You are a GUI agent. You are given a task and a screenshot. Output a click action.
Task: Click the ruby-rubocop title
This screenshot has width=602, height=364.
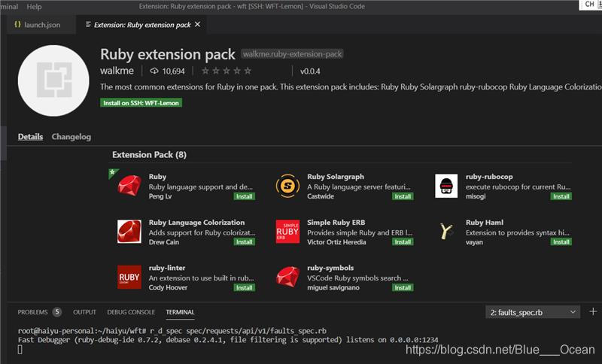489,177
